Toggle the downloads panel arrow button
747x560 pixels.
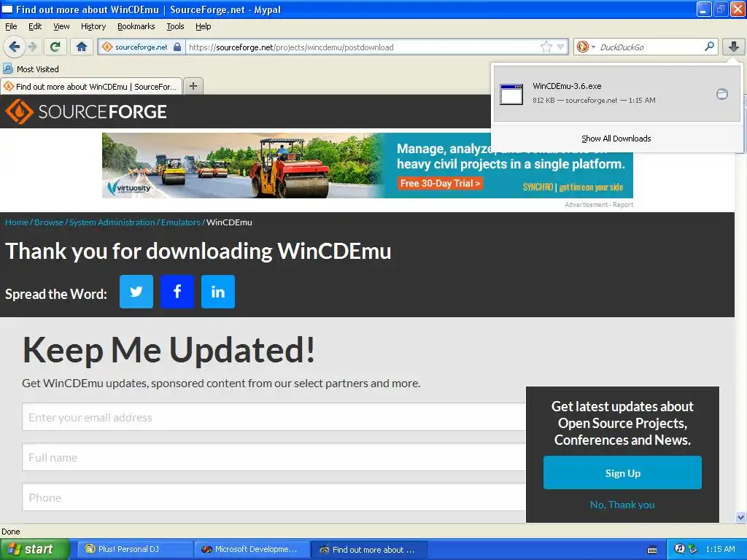coord(734,47)
